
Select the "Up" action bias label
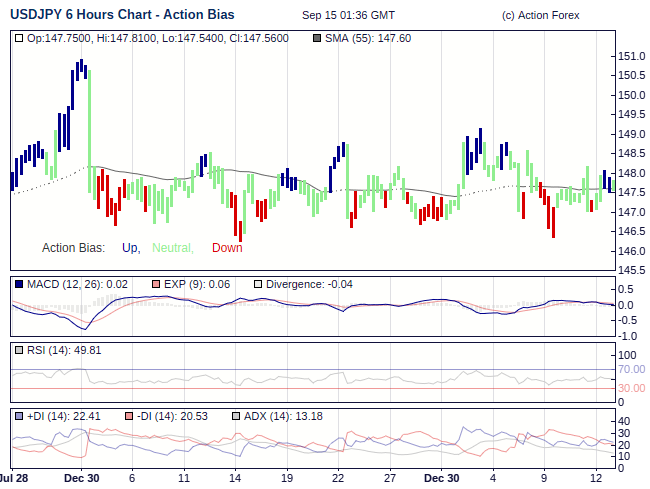[130, 248]
